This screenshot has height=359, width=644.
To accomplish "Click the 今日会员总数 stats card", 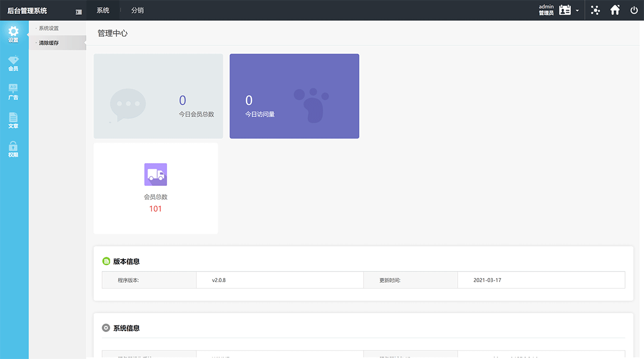I will click(158, 96).
